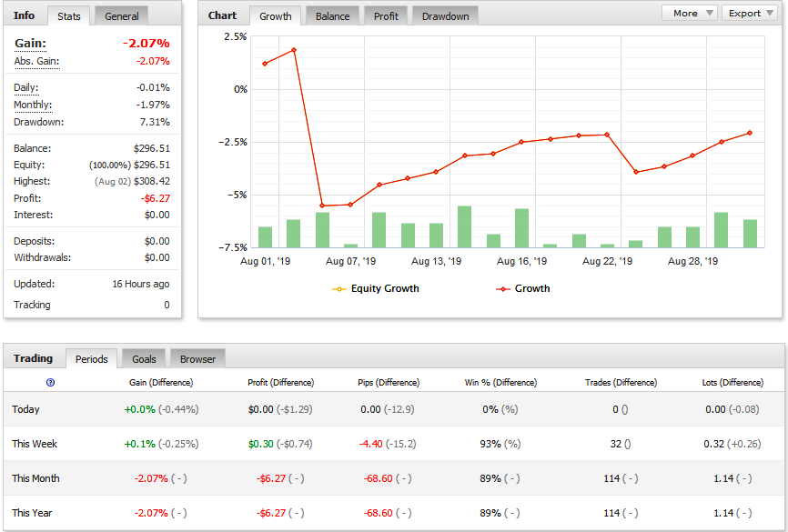Select the Balance chart tab
The width and height of the screenshot is (788, 532).
coord(332,16)
